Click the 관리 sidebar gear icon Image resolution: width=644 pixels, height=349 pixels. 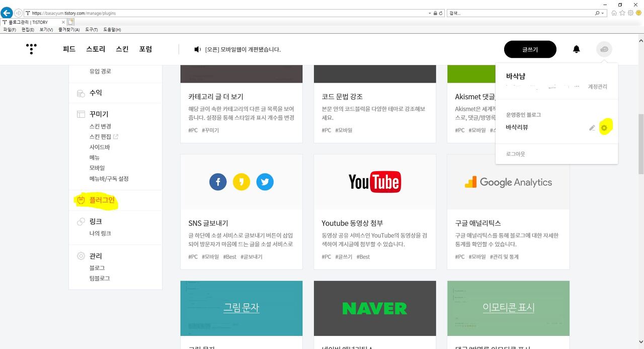pyautogui.click(x=80, y=256)
